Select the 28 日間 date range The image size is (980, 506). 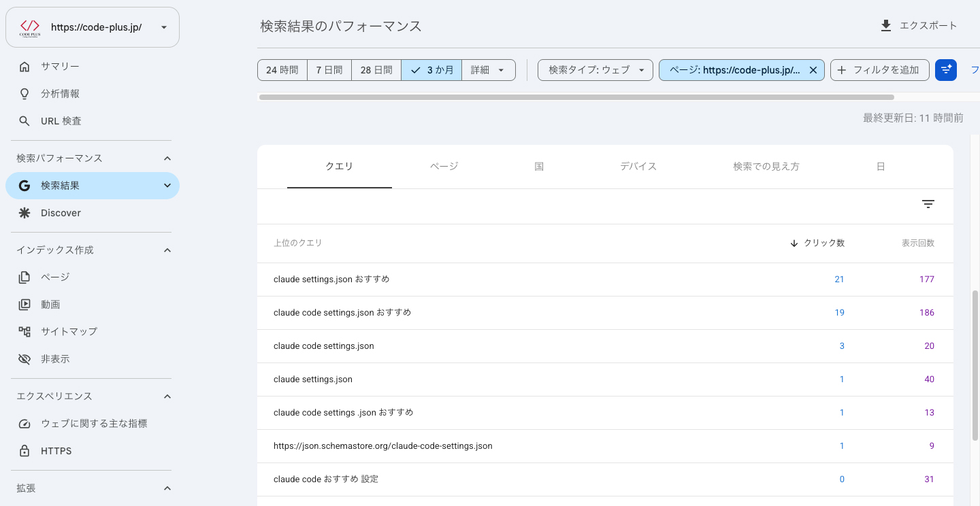coord(376,70)
